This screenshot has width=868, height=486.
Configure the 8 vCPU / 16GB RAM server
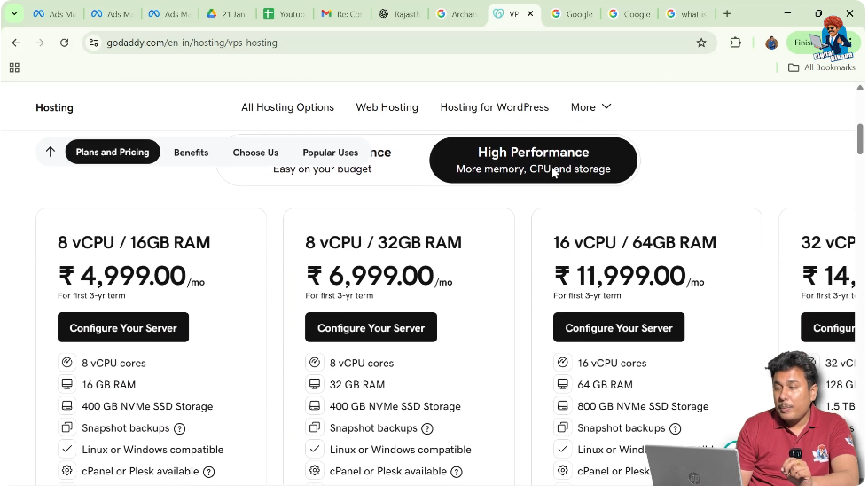coord(123,327)
